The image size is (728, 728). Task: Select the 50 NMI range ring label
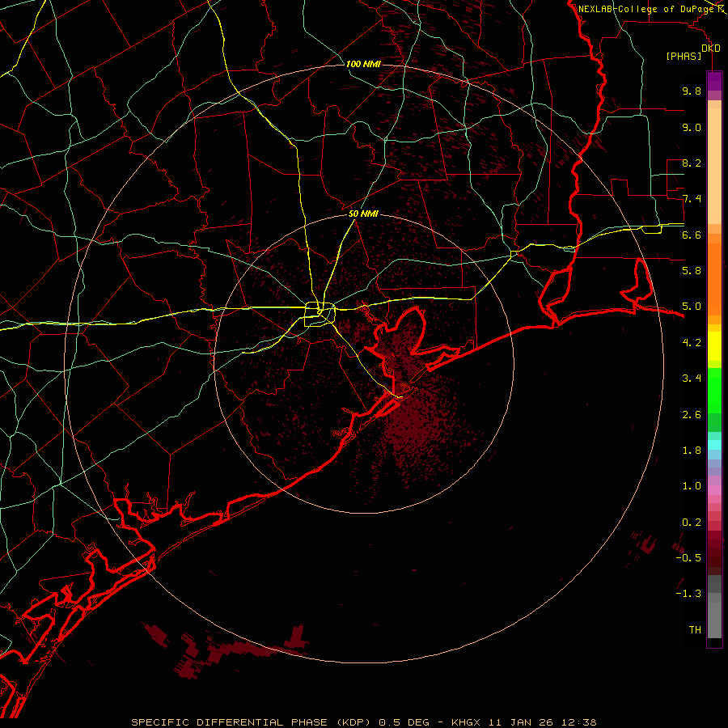pos(363,214)
